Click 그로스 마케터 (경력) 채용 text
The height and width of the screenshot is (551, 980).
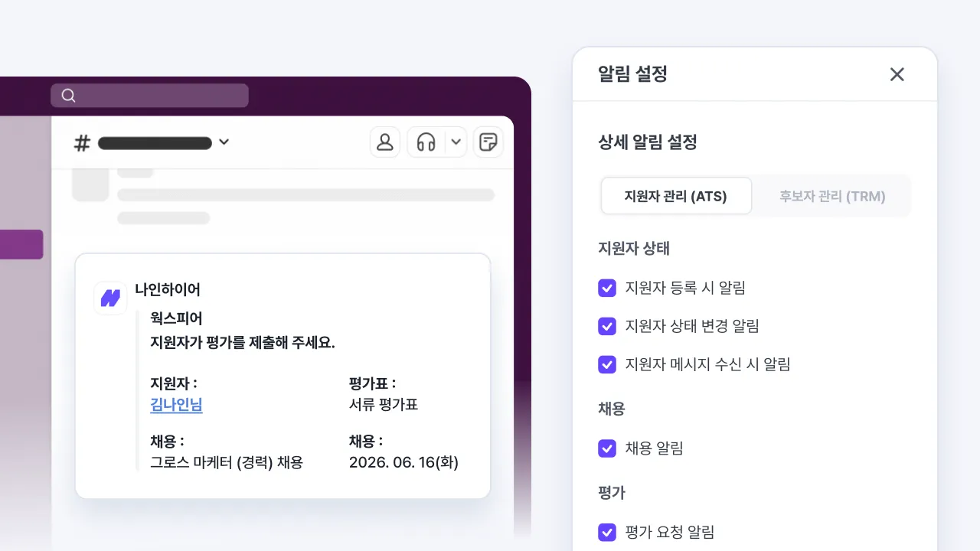[227, 462]
